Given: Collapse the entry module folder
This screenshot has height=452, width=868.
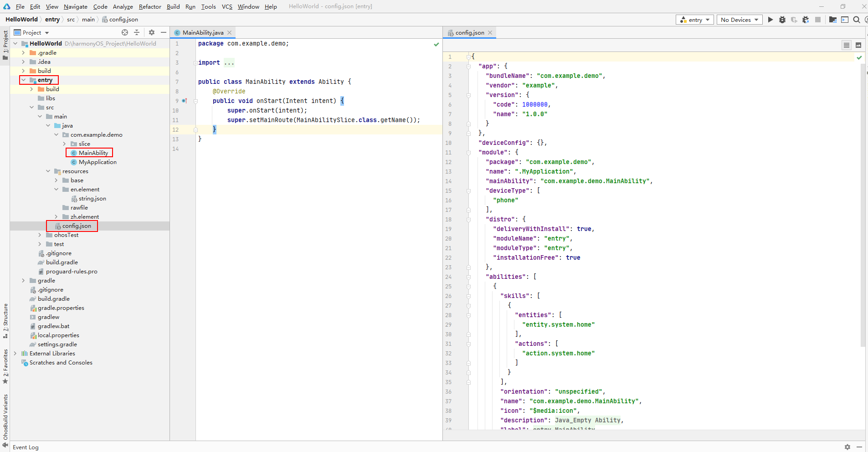Looking at the screenshot, I should point(23,80).
